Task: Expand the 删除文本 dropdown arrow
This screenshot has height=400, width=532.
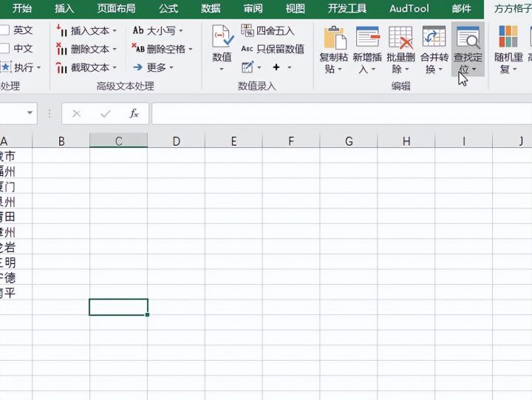Action: point(115,50)
